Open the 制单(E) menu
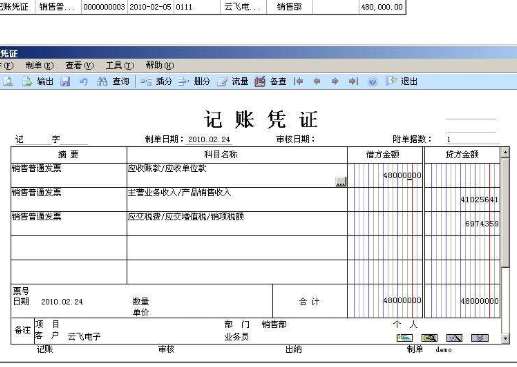 (39, 66)
